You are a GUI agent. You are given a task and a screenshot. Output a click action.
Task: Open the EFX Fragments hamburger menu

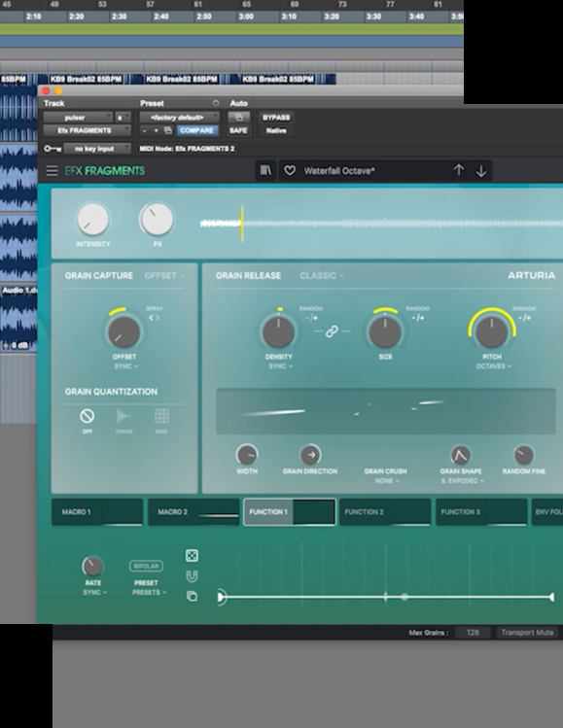tap(52, 171)
